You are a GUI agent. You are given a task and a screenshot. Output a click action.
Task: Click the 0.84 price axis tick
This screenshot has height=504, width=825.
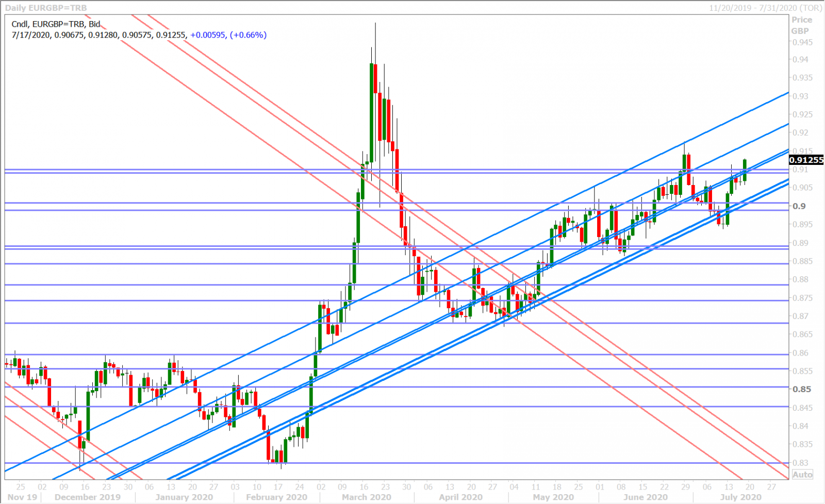(801, 426)
